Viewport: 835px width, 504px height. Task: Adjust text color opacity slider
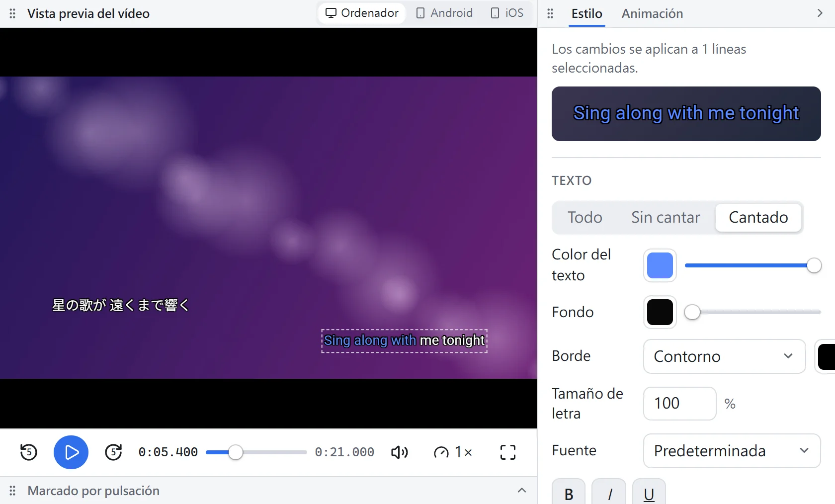coord(753,265)
